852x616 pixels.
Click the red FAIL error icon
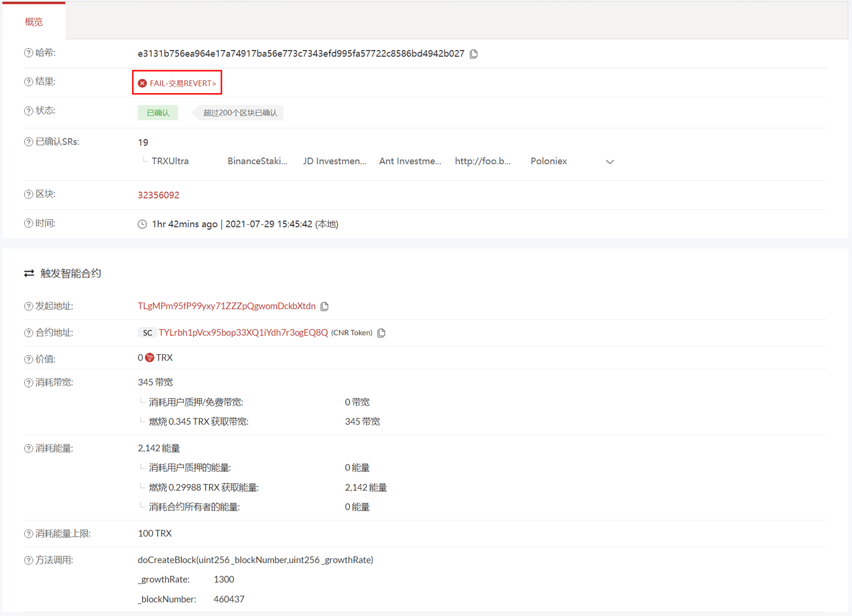tap(143, 83)
